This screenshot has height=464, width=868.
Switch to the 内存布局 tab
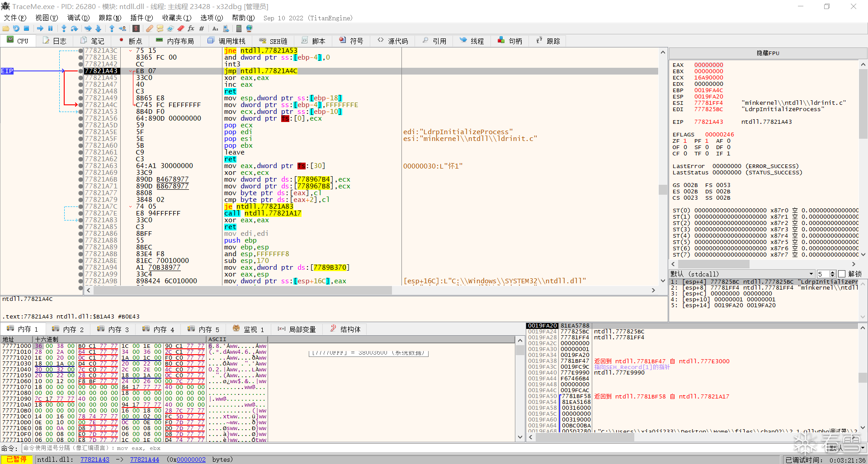(x=175, y=41)
